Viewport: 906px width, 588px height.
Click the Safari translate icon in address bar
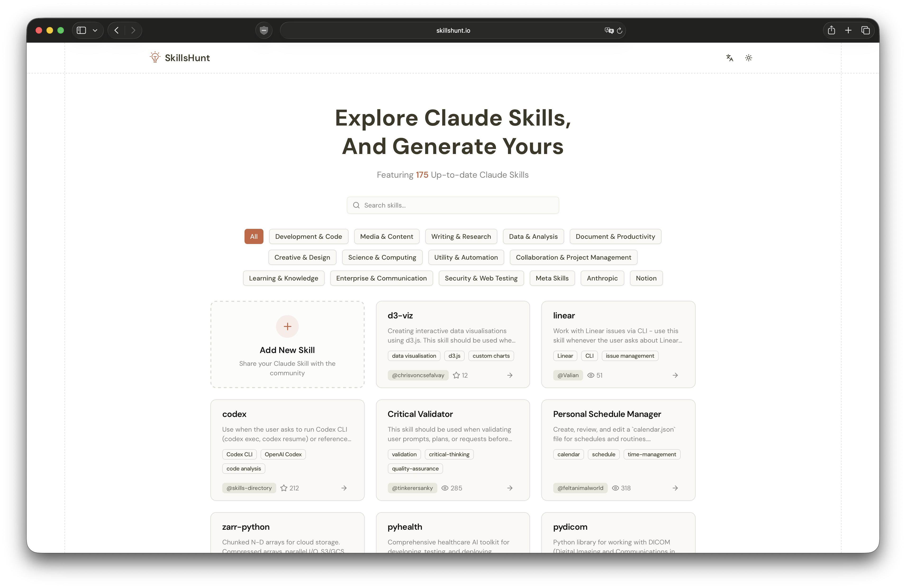click(609, 31)
